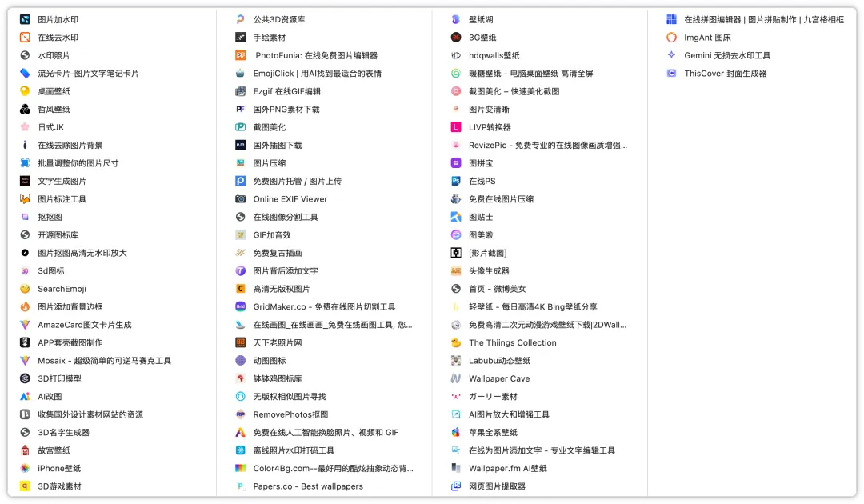
Task: Open the RevizePic bookmark
Action: coord(548,146)
